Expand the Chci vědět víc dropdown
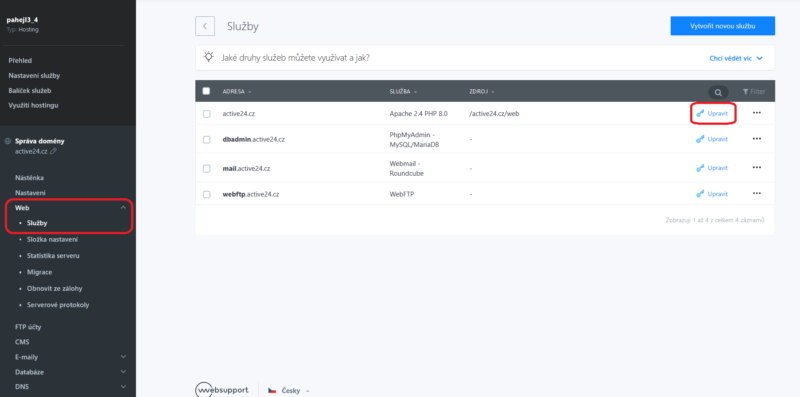 point(736,58)
